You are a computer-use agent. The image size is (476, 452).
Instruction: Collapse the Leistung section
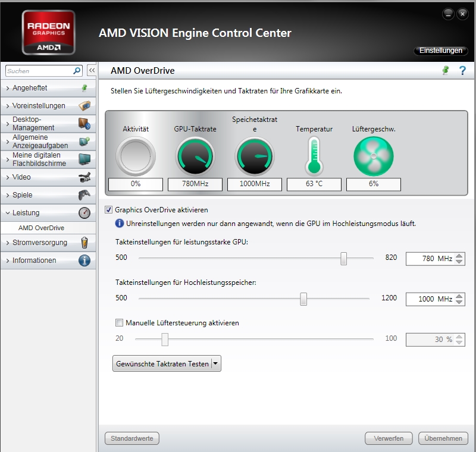8,213
